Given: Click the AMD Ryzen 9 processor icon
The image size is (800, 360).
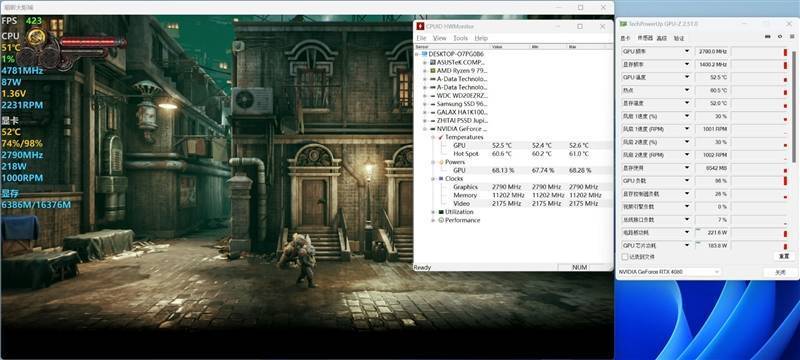Looking at the screenshot, I should point(433,70).
